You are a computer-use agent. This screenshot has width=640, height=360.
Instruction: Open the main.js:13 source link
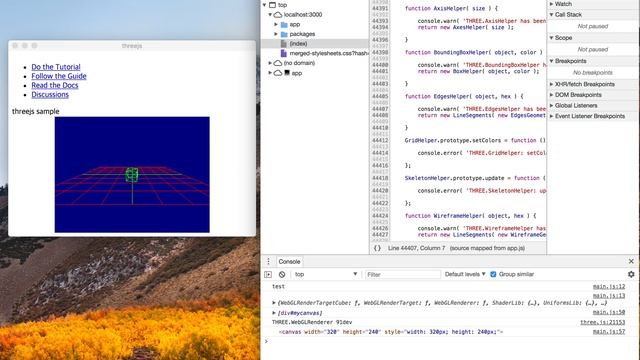[x=609, y=296]
